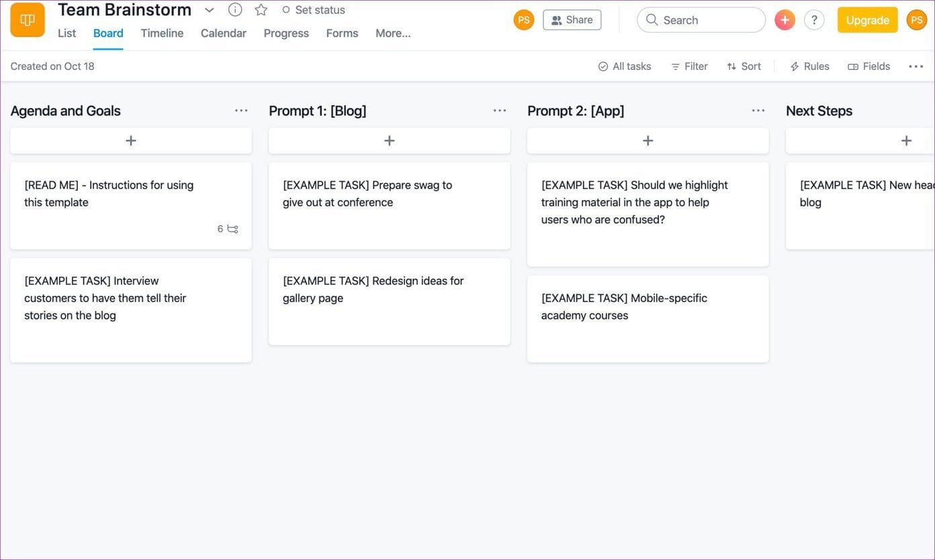Open the READ ME instructions card

point(131,205)
